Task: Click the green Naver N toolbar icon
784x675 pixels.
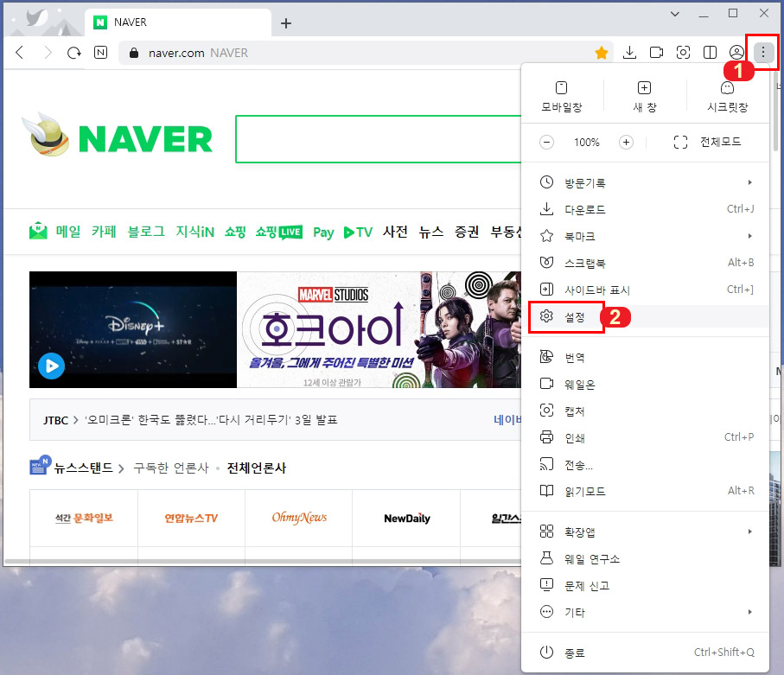Action: (99, 52)
